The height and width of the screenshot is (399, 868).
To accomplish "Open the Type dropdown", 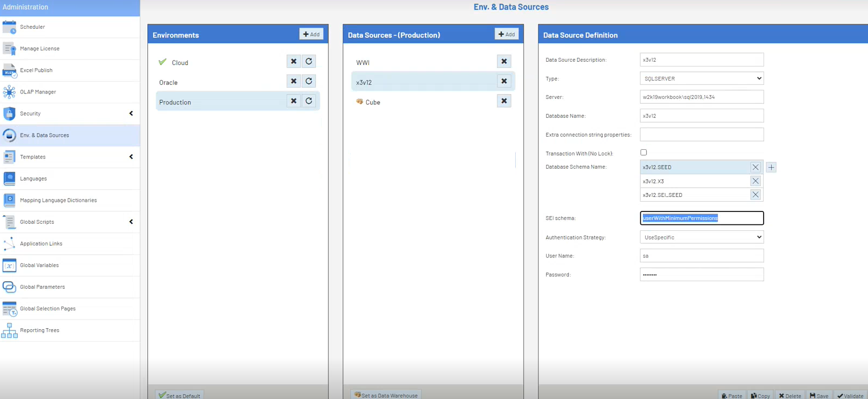I will click(x=701, y=78).
